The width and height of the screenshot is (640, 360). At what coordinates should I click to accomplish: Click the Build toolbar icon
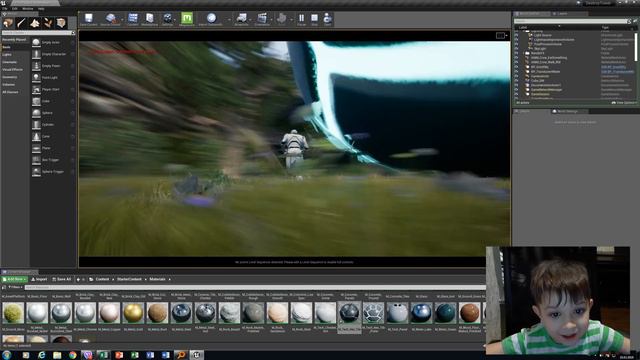281,19
